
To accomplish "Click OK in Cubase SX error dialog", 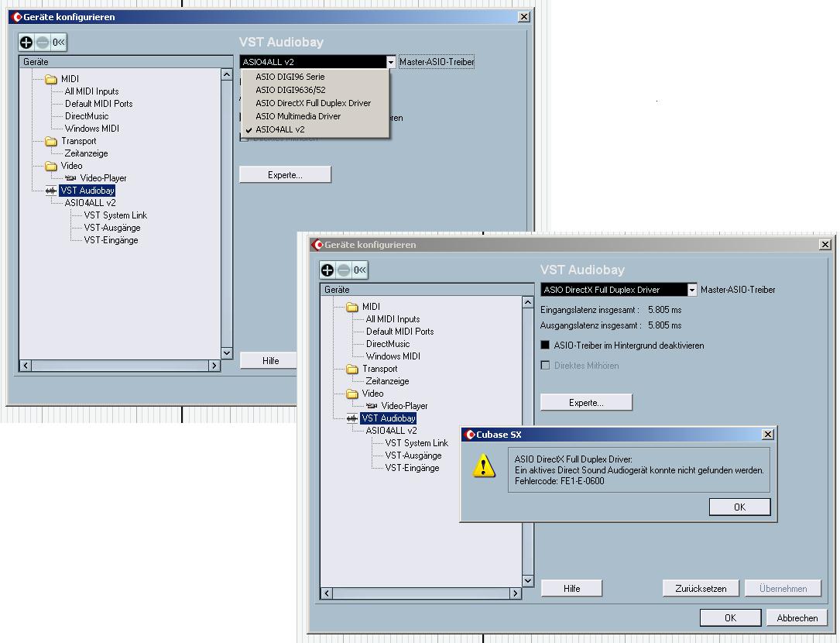I will 740,507.
